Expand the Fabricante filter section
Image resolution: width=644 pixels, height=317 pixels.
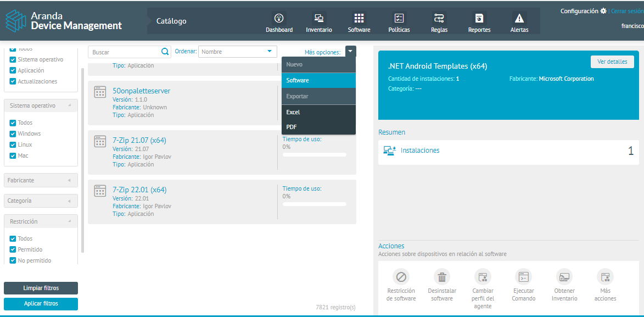pos(41,181)
